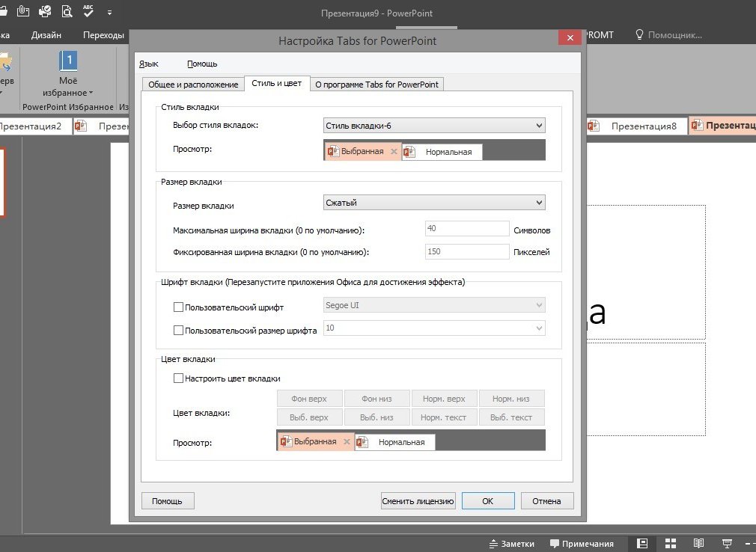The width and height of the screenshot is (756, 552).
Task: Open the Segoe UI font dropdown
Action: pyautogui.click(x=434, y=305)
